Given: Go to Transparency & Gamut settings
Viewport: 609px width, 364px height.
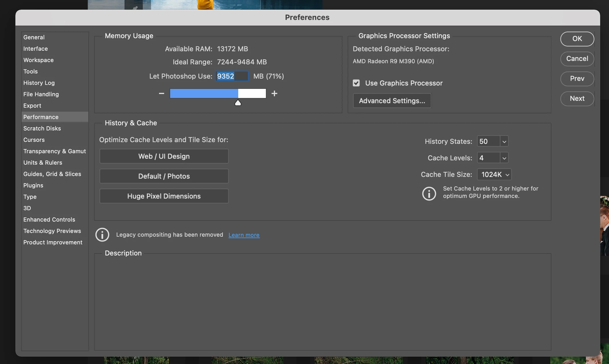Looking at the screenshot, I should click(x=54, y=151).
